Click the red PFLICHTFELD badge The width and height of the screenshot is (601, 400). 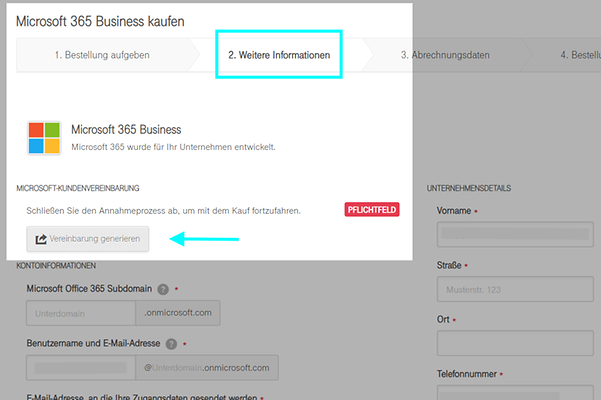point(371,211)
